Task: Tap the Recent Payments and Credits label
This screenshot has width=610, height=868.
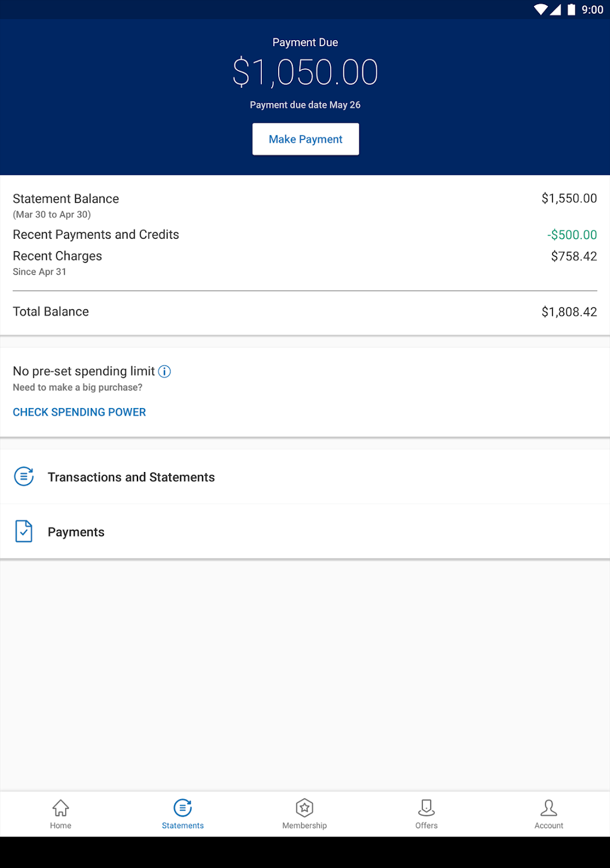Action: click(x=96, y=234)
